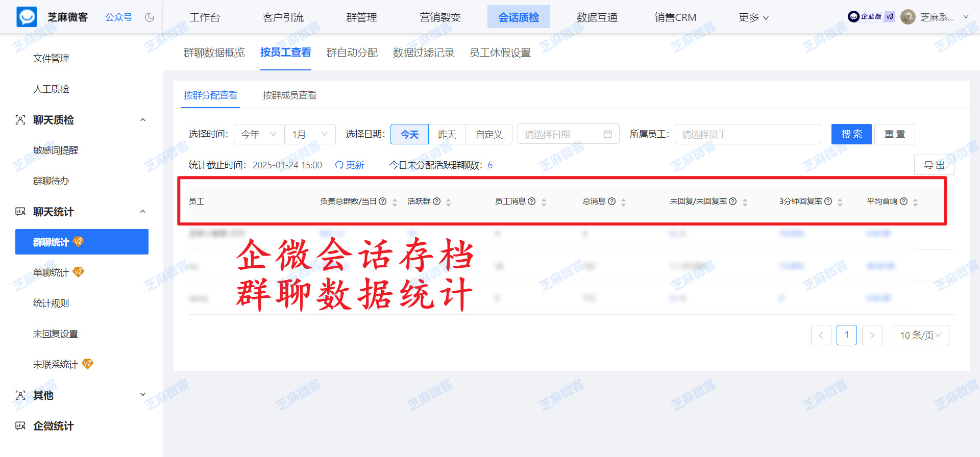The width and height of the screenshot is (980, 457).
Task: Select 昨天 date option
Action: 447,134
